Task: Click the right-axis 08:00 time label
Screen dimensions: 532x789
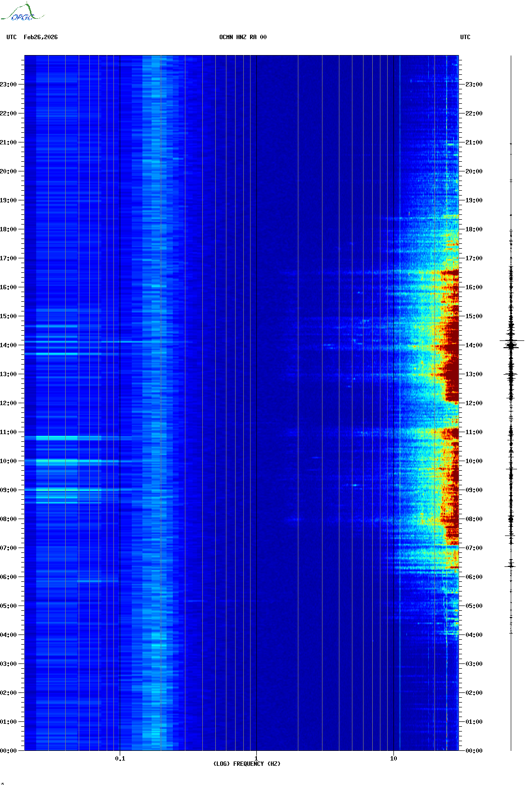Action: [474, 519]
